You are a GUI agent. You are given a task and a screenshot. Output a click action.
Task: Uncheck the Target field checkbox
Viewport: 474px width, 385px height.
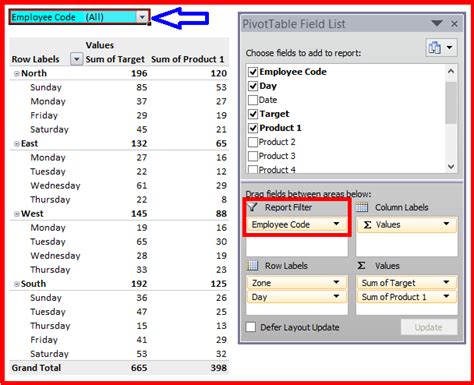[253, 114]
